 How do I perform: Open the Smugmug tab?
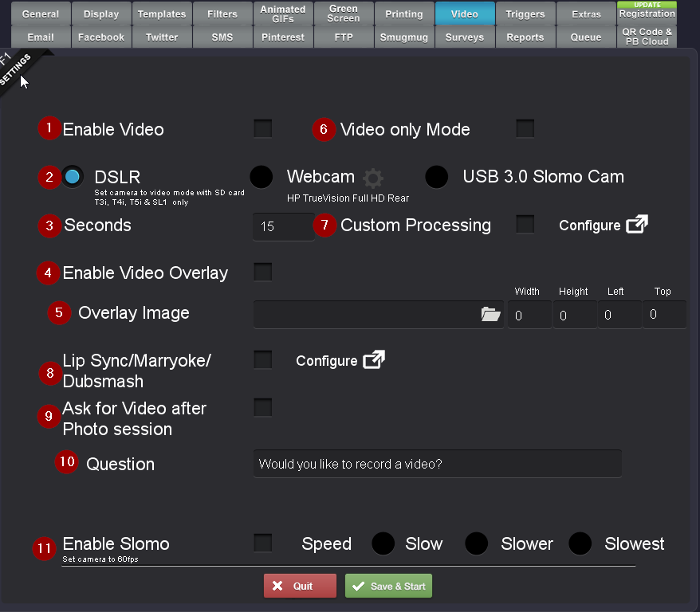[404, 37]
